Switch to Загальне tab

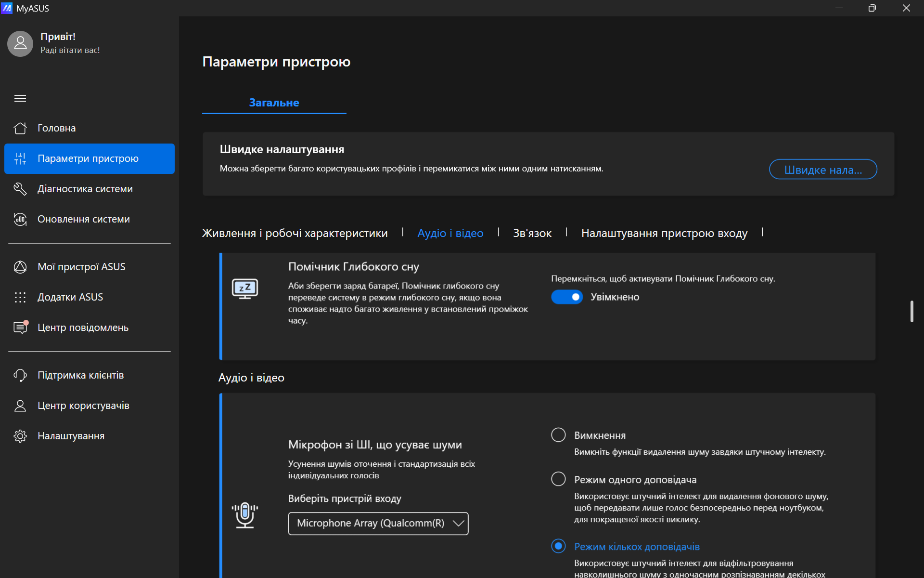[x=274, y=103]
